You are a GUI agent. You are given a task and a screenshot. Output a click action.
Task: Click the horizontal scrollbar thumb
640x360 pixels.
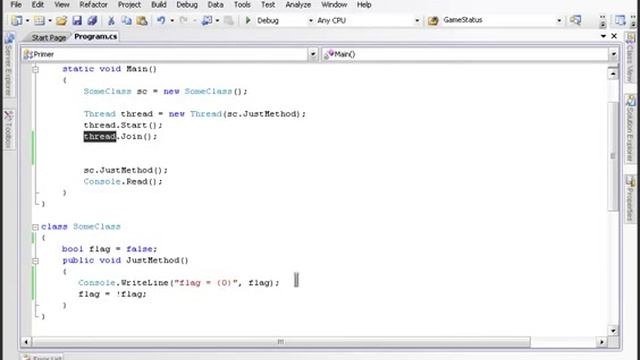[x=281, y=342]
